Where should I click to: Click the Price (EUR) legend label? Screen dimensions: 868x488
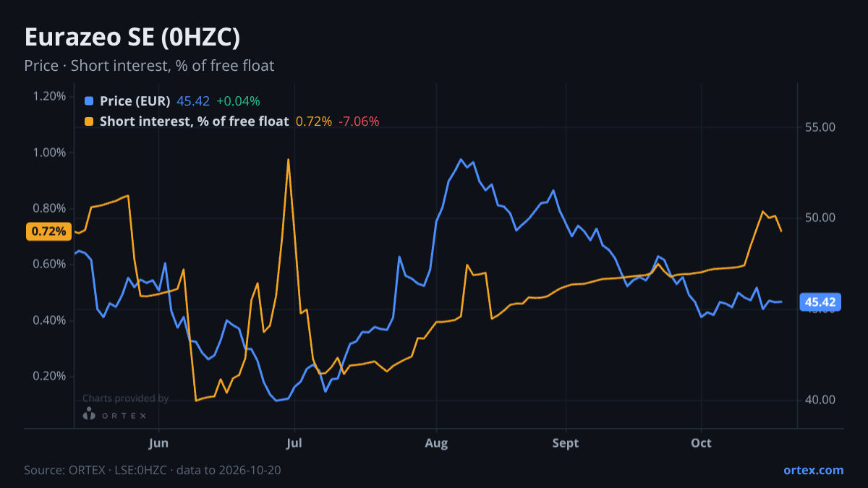(x=135, y=101)
